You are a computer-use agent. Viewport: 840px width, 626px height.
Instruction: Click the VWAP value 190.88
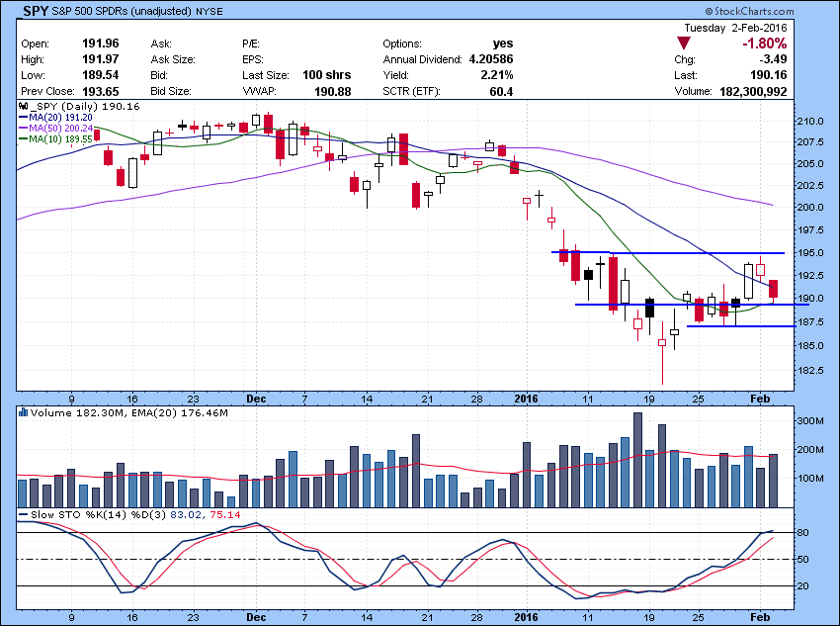(333, 92)
